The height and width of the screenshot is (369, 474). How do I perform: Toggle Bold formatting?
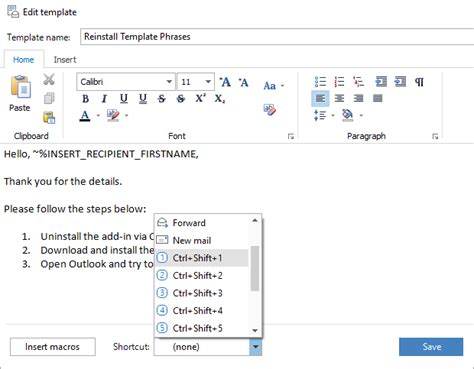pos(85,99)
